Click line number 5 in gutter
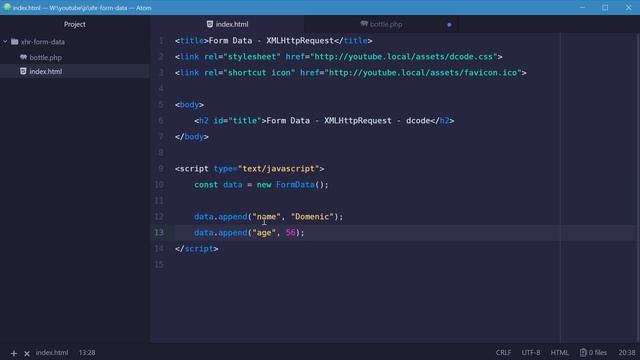640x360 pixels. tap(161, 104)
